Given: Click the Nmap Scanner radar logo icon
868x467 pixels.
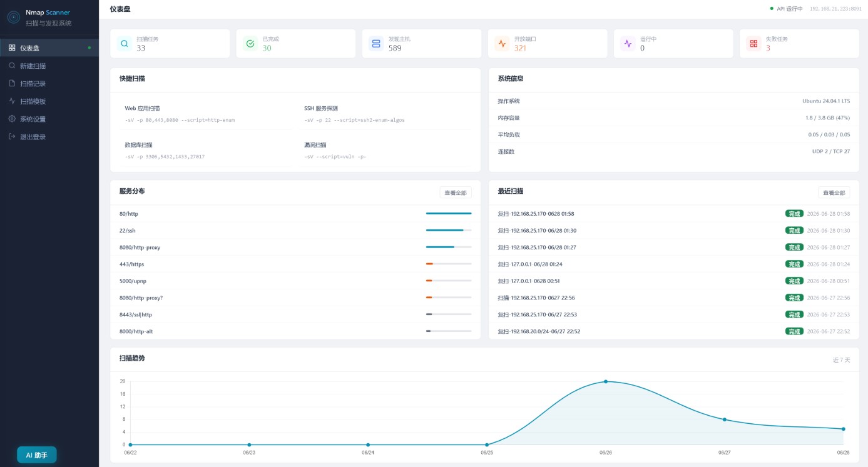Looking at the screenshot, I should click(x=13, y=18).
